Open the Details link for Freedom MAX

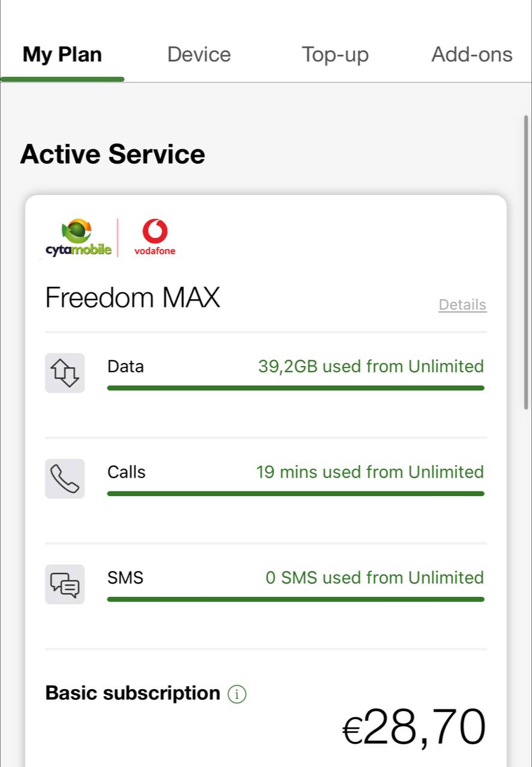point(463,305)
